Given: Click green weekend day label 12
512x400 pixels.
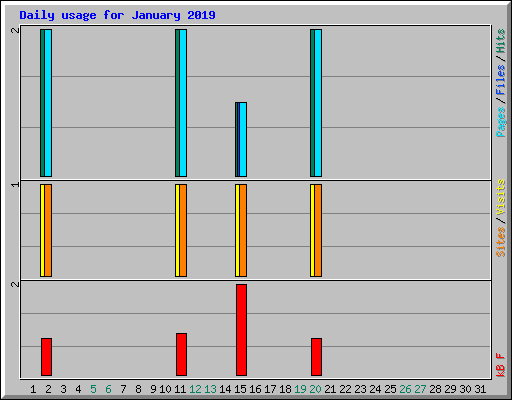Looking at the screenshot, I should [195, 389].
